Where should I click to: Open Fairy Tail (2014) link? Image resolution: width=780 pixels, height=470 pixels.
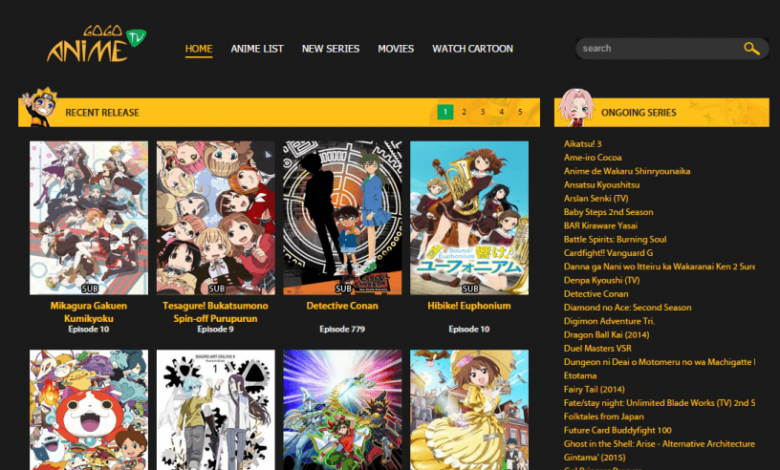594,389
